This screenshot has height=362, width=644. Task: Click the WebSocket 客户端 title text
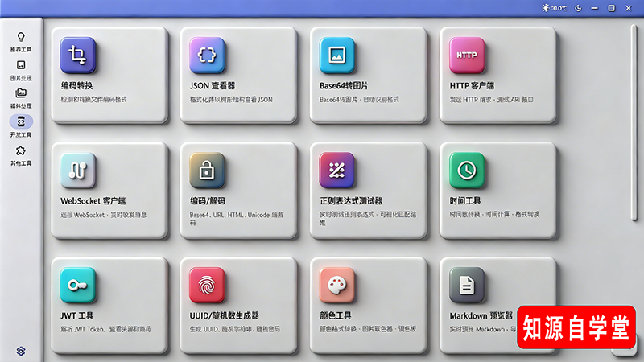point(93,201)
